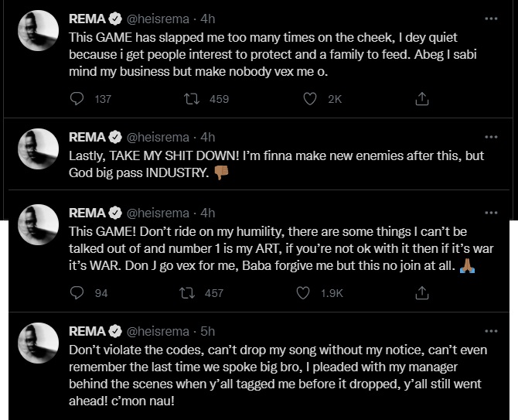Open more options on 'Don't violate the codes' tweet
This screenshot has width=518, height=420.
point(491,331)
